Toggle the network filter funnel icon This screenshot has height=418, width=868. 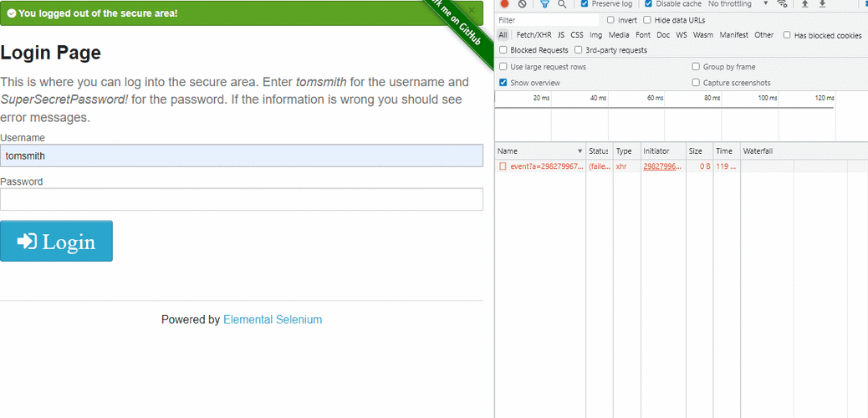point(544,4)
